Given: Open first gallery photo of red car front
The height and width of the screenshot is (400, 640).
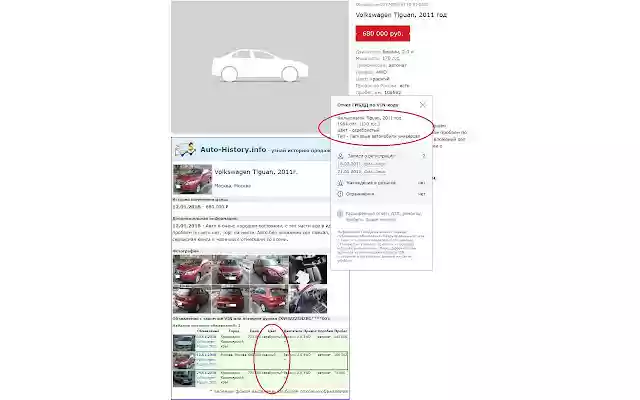Looking at the screenshot, I should pyautogui.click(x=192, y=269).
